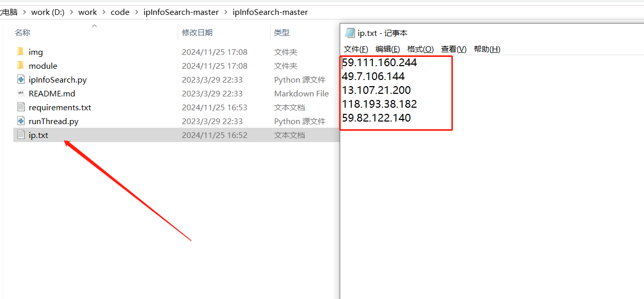Click the runThread.py Python file icon
Image resolution: width=644 pixels, height=299 pixels.
coord(20,121)
